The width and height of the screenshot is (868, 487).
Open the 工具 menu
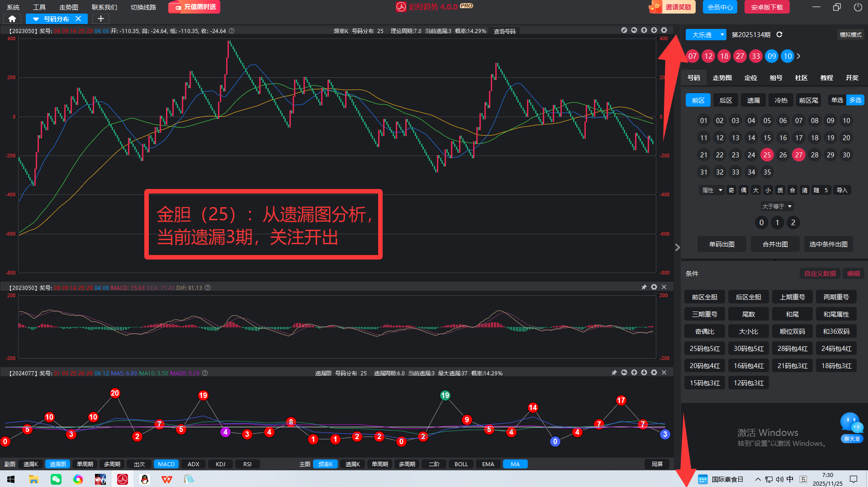39,7
